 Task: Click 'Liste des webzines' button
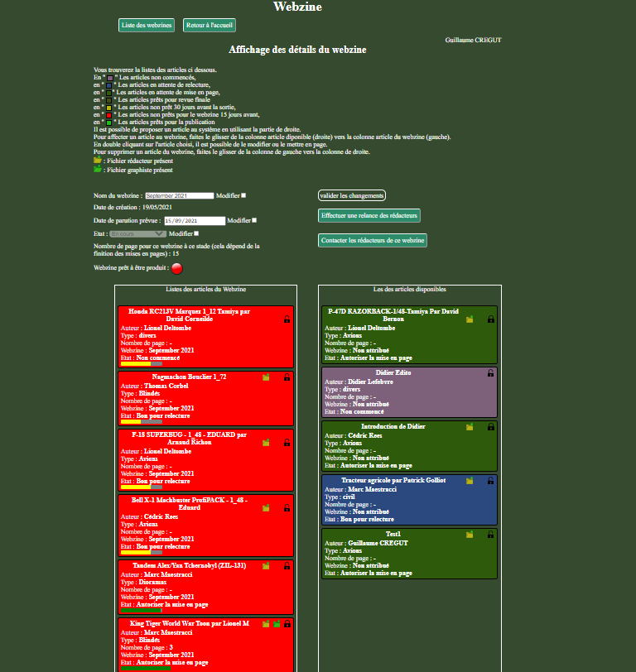147,26
